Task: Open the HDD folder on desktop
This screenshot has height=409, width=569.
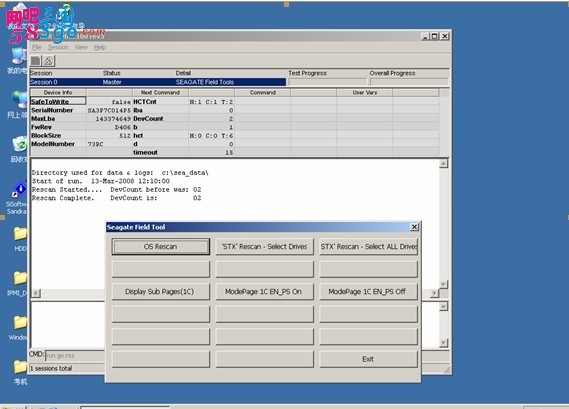Action: (20, 239)
